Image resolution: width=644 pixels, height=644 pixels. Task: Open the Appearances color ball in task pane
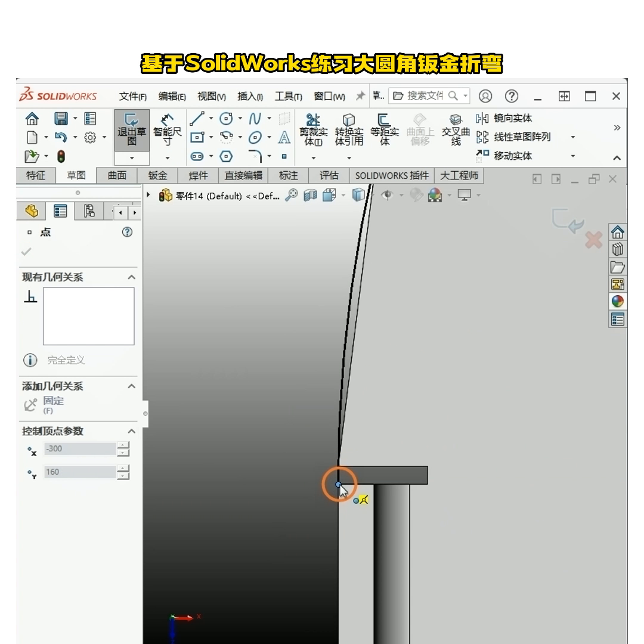[x=617, y=302]
